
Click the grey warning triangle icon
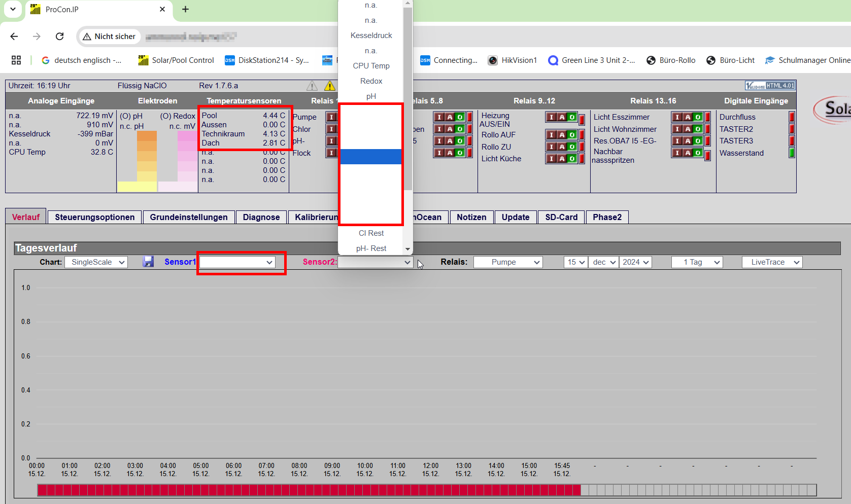pos(312,86)
